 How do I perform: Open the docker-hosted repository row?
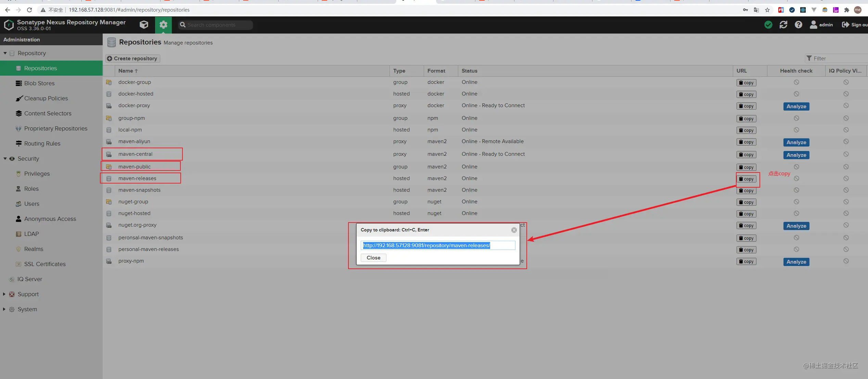coord(485,94)
